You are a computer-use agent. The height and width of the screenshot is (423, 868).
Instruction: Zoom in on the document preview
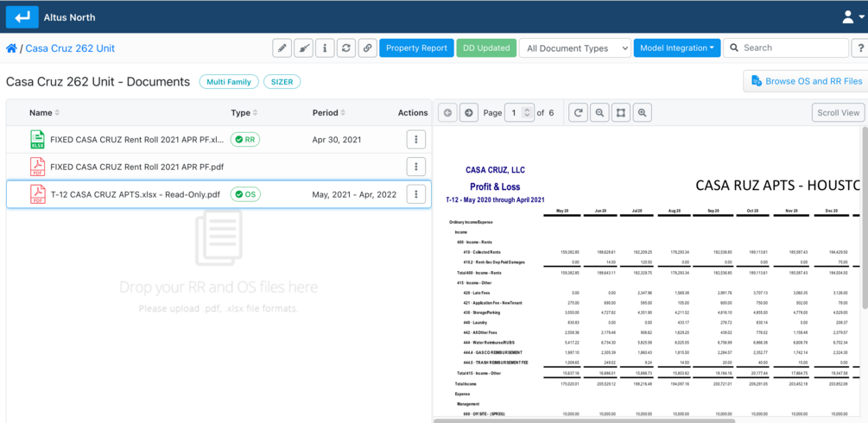[x=642, y=112]
